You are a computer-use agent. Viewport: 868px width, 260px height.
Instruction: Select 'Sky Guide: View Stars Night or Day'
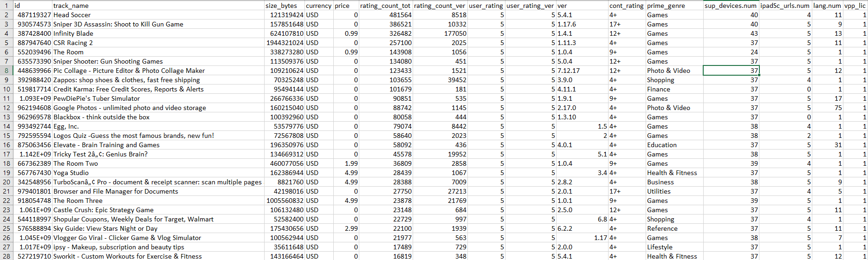(x=158, y=228)
